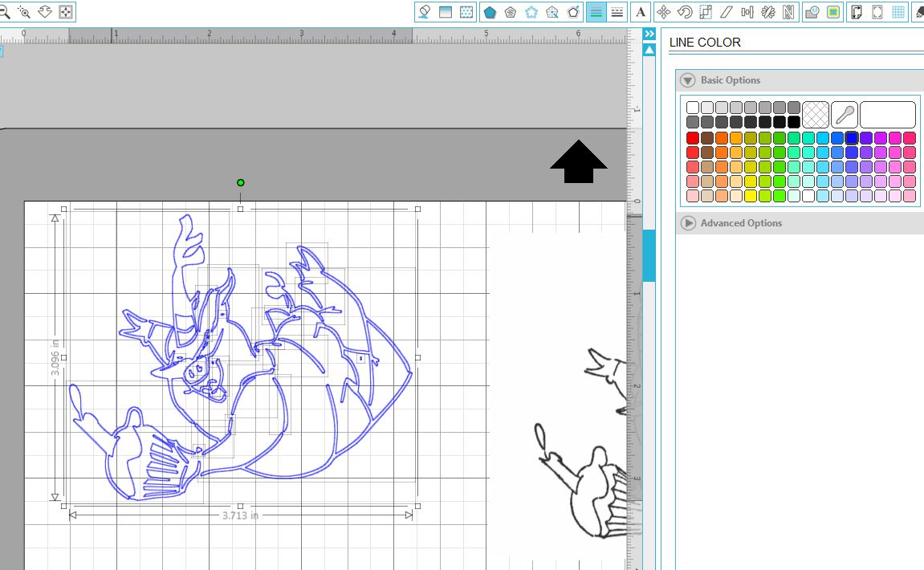Select the transparent no-color crosshatch swatch
This screenshot has width=924, height=570.
click(x=816, y=115)
